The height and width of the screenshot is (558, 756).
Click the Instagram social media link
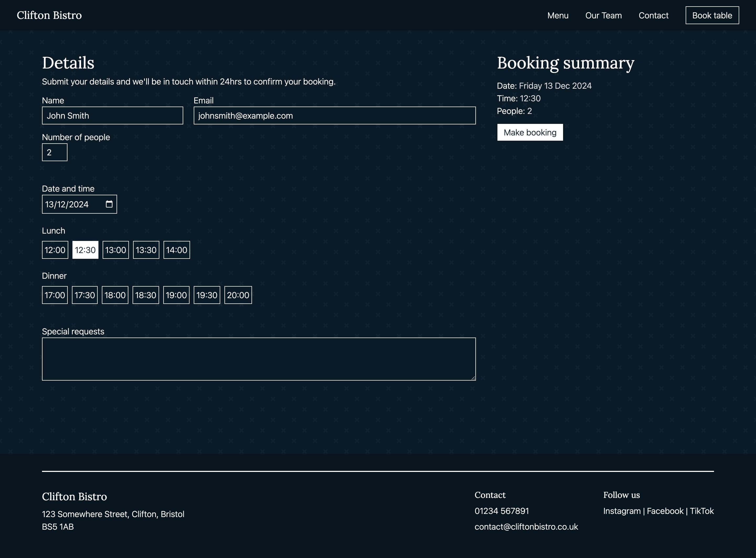click(x=622, y=511)
